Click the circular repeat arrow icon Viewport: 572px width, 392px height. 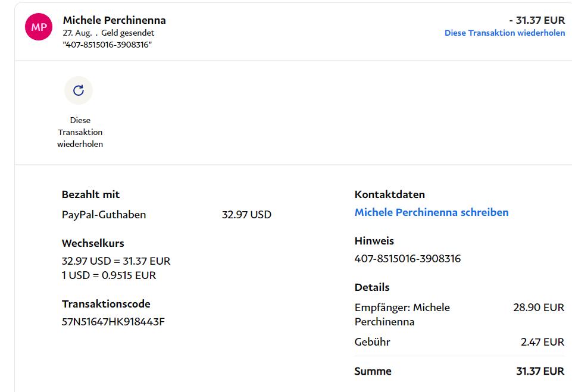79,90
